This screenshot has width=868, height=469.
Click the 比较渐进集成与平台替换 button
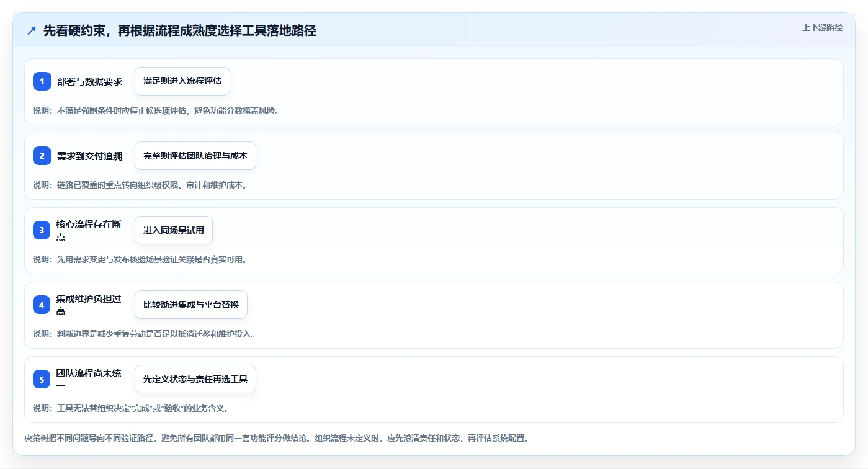(x=191, y=305)
